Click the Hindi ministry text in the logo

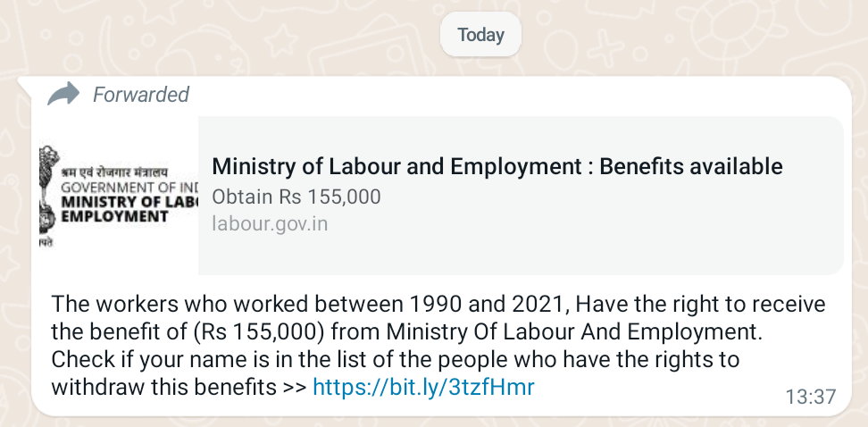click(x=113, y=172)
